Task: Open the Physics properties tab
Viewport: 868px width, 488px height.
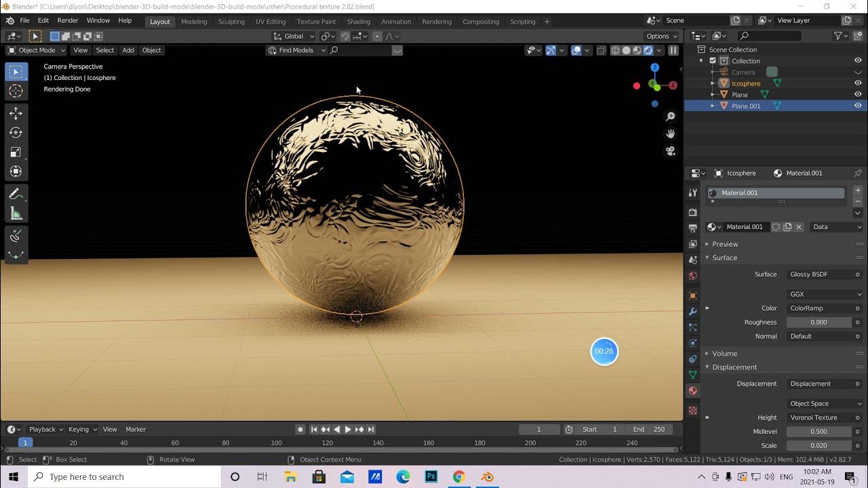Action: (692, 343)
